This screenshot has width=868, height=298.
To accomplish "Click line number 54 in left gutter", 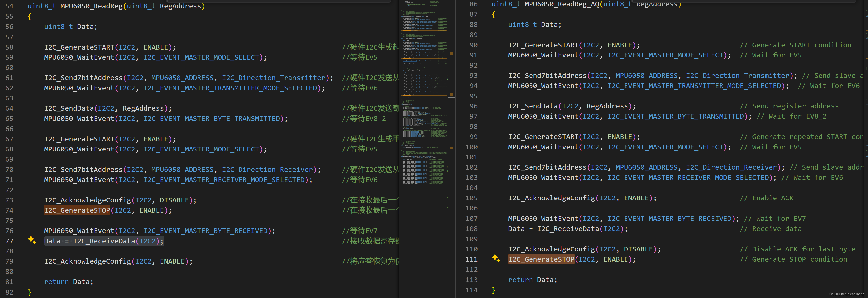I will (9, 6).
